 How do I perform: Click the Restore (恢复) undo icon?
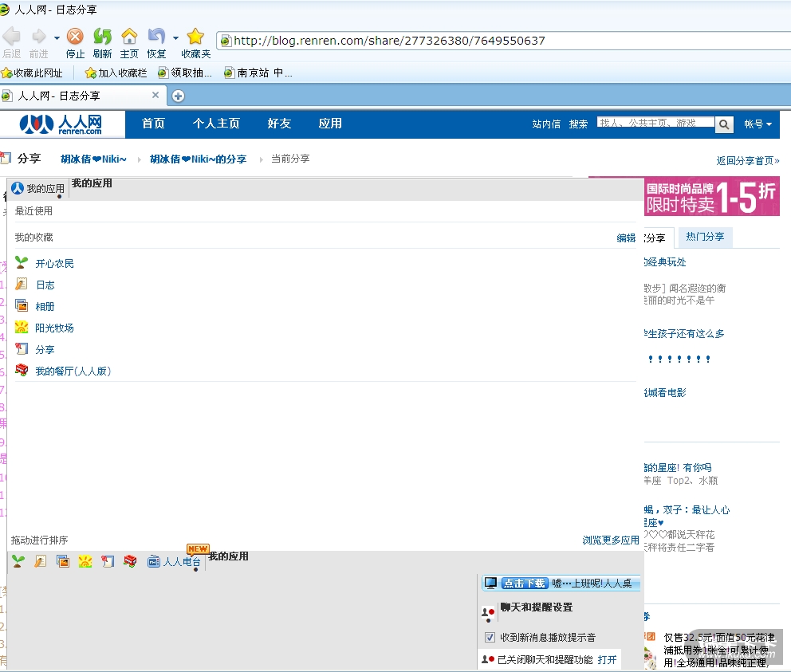point(156,37)
